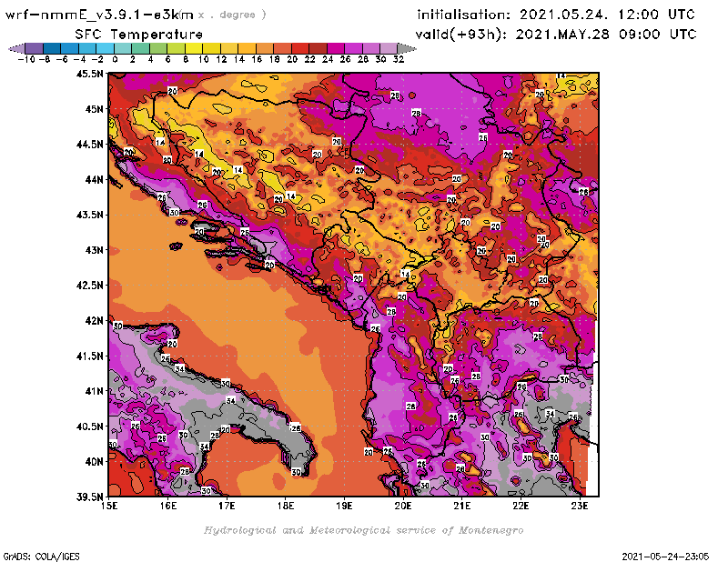Click the 'SFC Temperature' heading
This screenshot has height=562, width=728.
click(139, 35)
